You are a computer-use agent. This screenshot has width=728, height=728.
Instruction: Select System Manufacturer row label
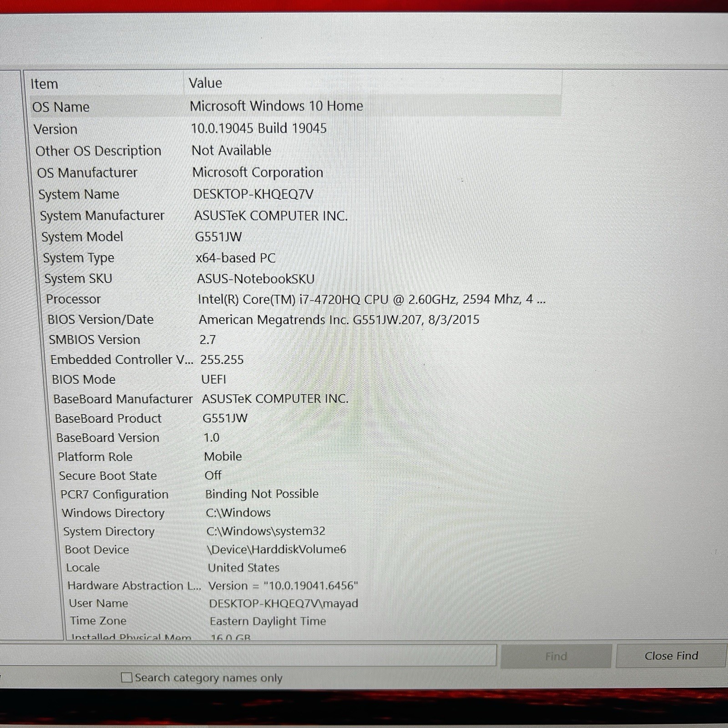[102, 216]
